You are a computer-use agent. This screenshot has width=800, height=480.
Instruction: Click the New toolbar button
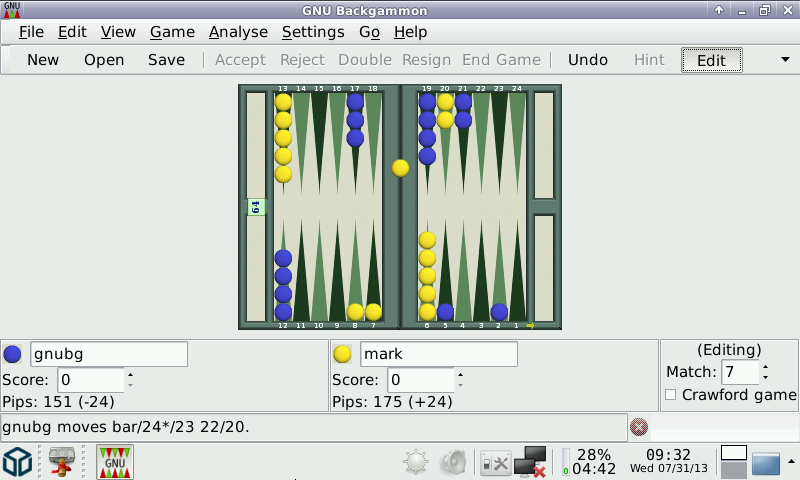coord(43,60)
